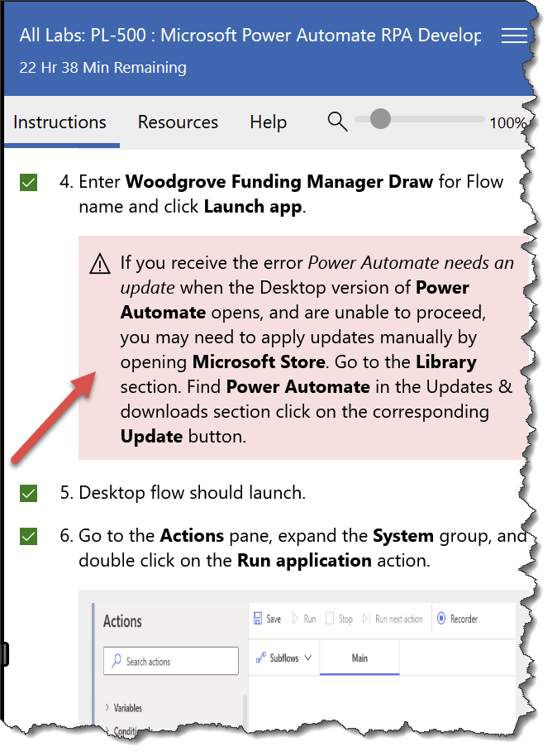
Task: Check the completion box for step 4
Action: pos(28,182)
